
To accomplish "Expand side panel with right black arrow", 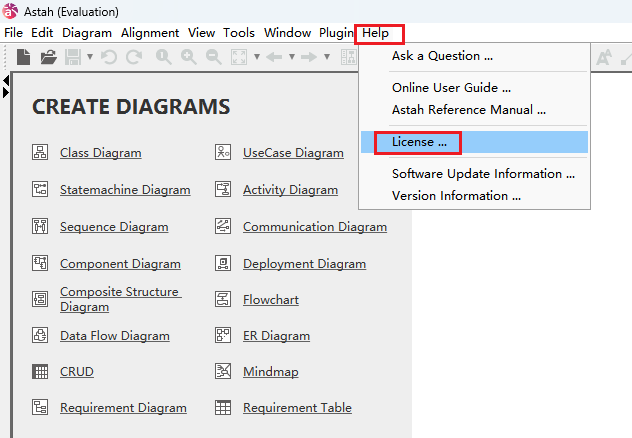I will coord(6,93).
